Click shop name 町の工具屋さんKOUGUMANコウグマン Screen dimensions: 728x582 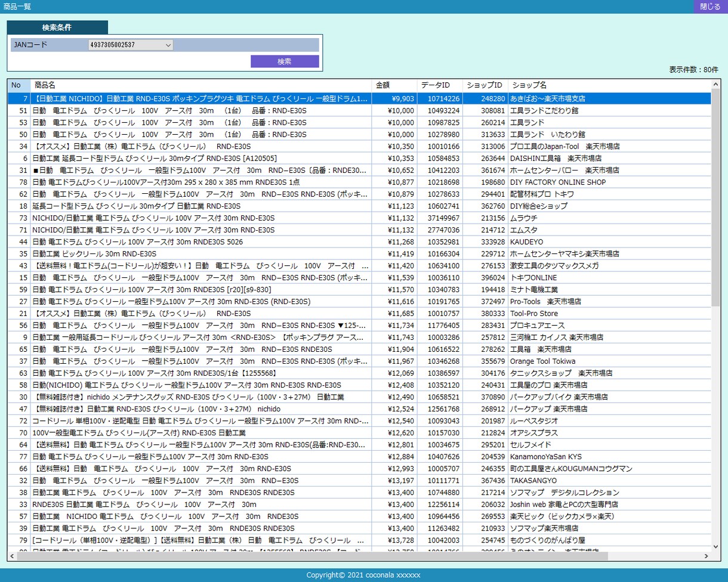571,468
